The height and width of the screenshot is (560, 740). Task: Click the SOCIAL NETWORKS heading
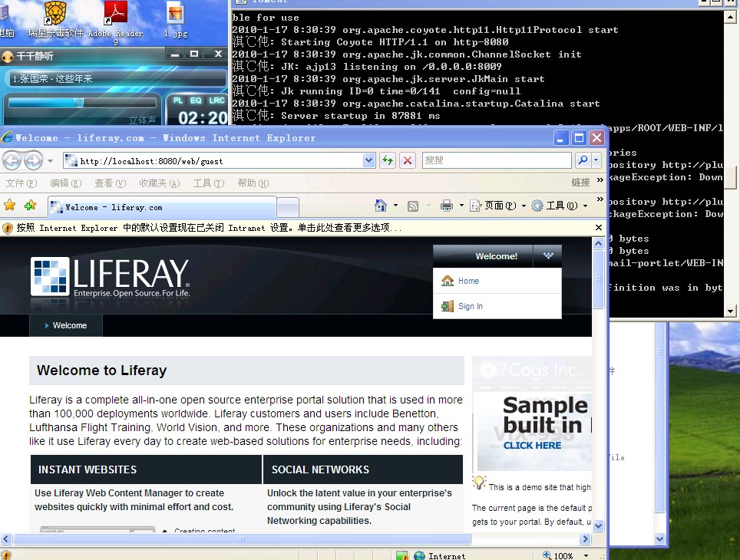click(x=320, y=469)
